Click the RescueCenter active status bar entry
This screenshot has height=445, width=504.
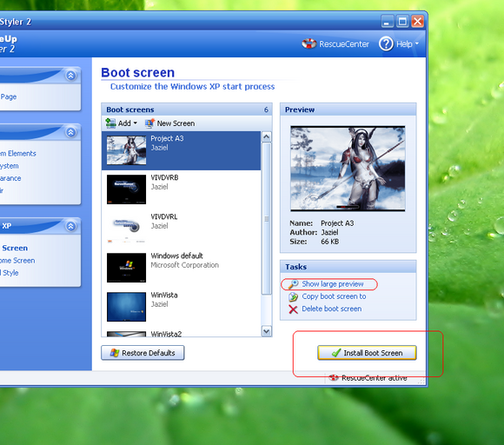point(368,378)
